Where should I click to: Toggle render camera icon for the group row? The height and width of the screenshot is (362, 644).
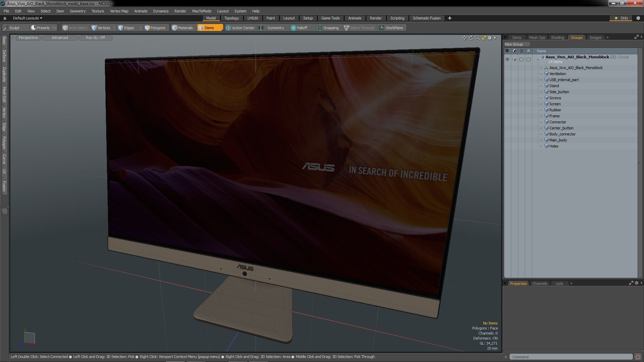[515, 60]
